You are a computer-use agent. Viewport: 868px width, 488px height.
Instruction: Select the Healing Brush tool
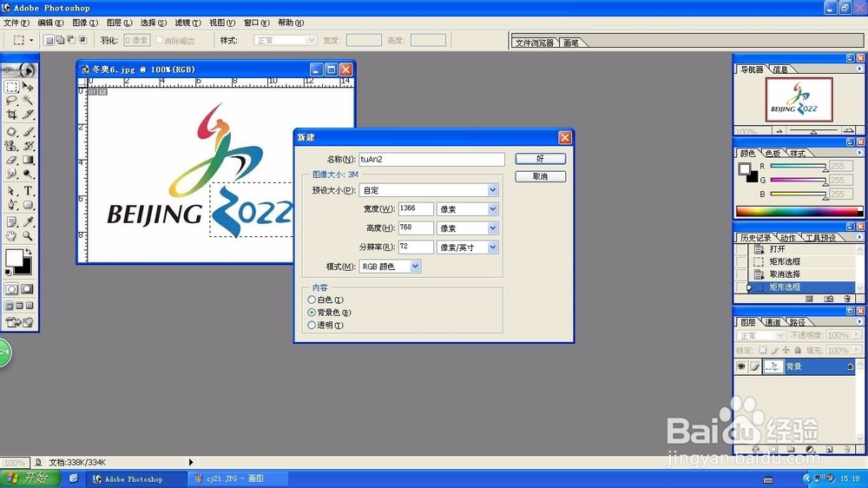tap(11, 132)
